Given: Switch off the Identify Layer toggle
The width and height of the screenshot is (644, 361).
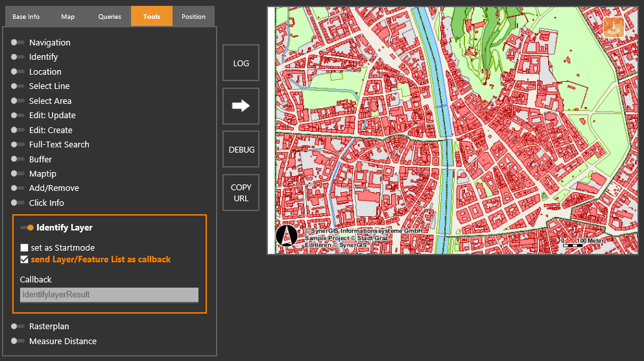Looking at the screenshot, I should coord(27,228).
